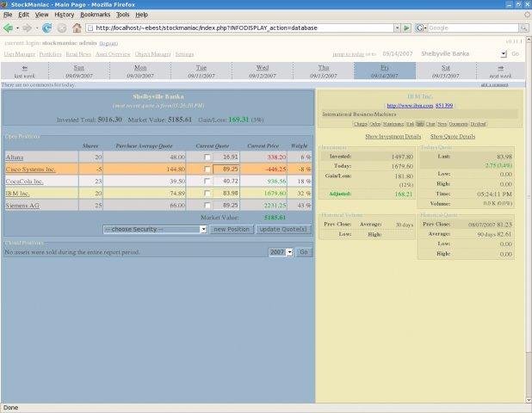Open the back button history dropdown arrow
Screen dimensions: 532x413
point(17,28)
